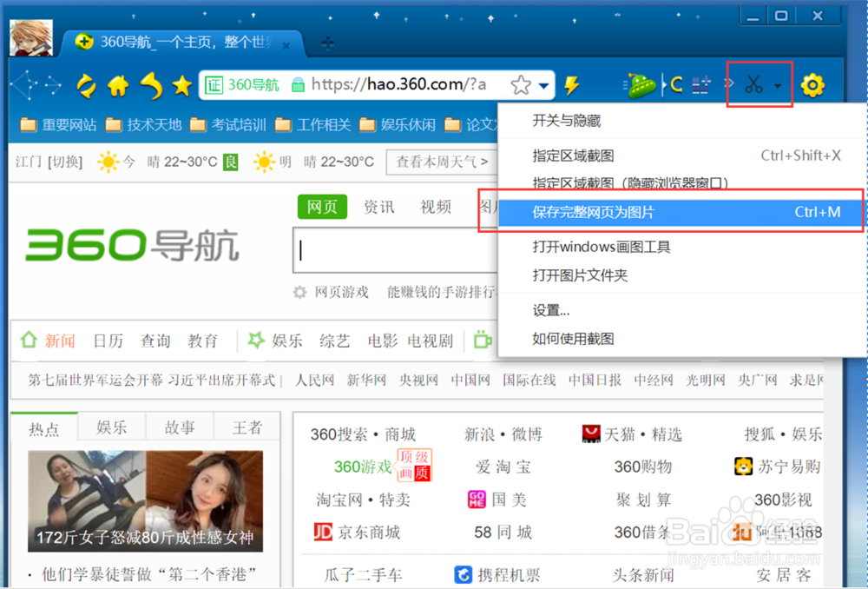Viewport: 868px width, 589px height.
Task: Switch to the 视频 search tab
Action: coord(437,207)
